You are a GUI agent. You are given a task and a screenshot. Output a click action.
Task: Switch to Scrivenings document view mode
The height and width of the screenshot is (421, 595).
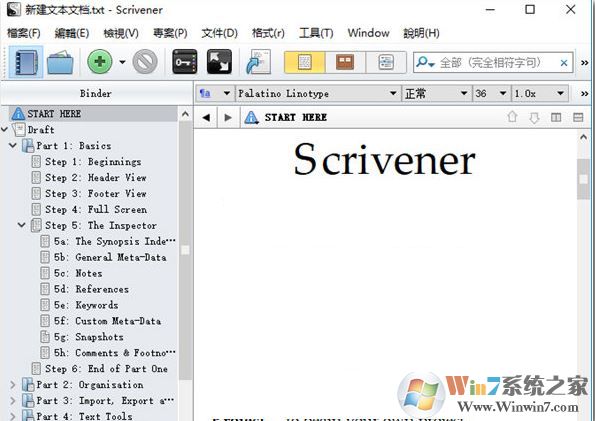click(x=304, y=62)
